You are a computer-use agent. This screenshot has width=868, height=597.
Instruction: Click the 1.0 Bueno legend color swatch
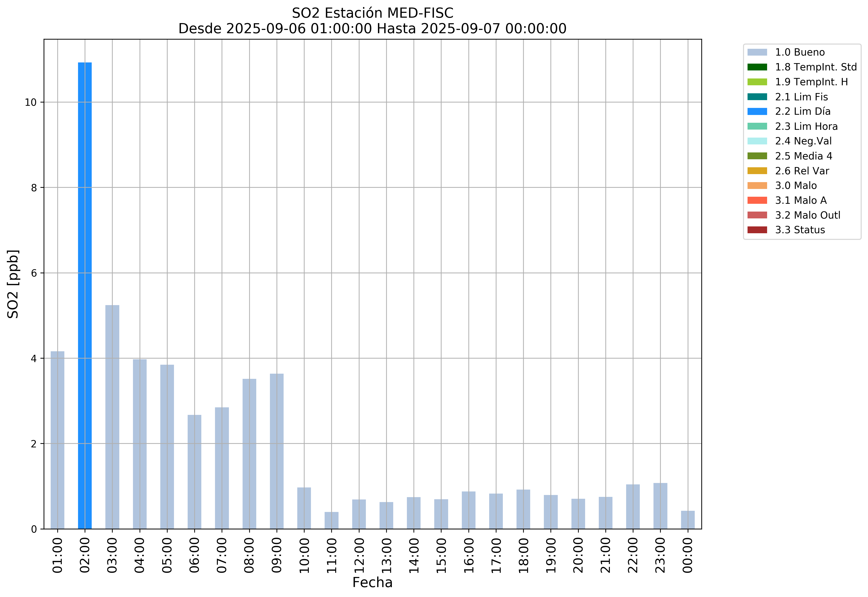point(757,52)
